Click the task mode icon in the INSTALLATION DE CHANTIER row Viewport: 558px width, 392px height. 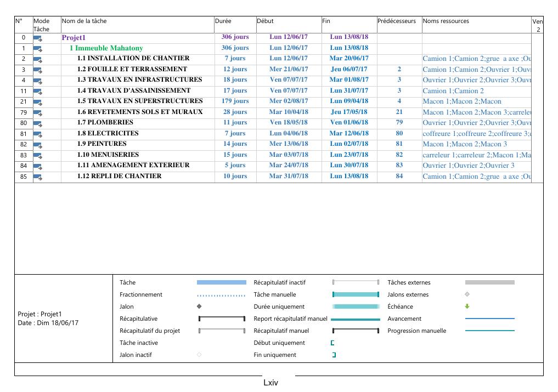pyautogui.click(x=38, y=59)
